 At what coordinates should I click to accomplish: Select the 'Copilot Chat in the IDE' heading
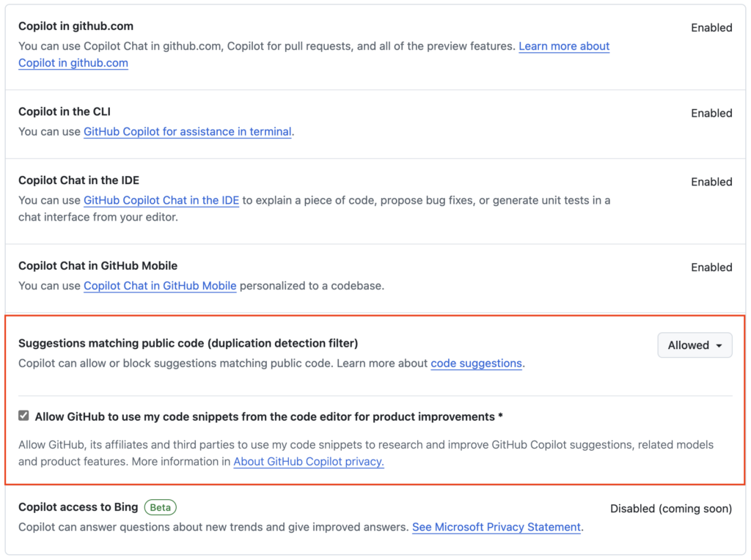[78, 180]
